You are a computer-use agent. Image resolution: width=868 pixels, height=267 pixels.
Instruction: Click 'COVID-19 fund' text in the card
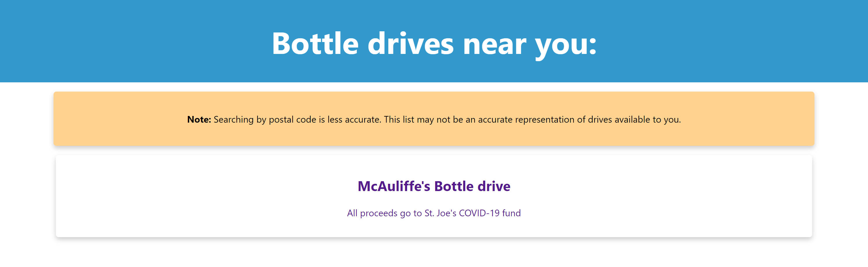pyautogui.click(x=490, y=213)
